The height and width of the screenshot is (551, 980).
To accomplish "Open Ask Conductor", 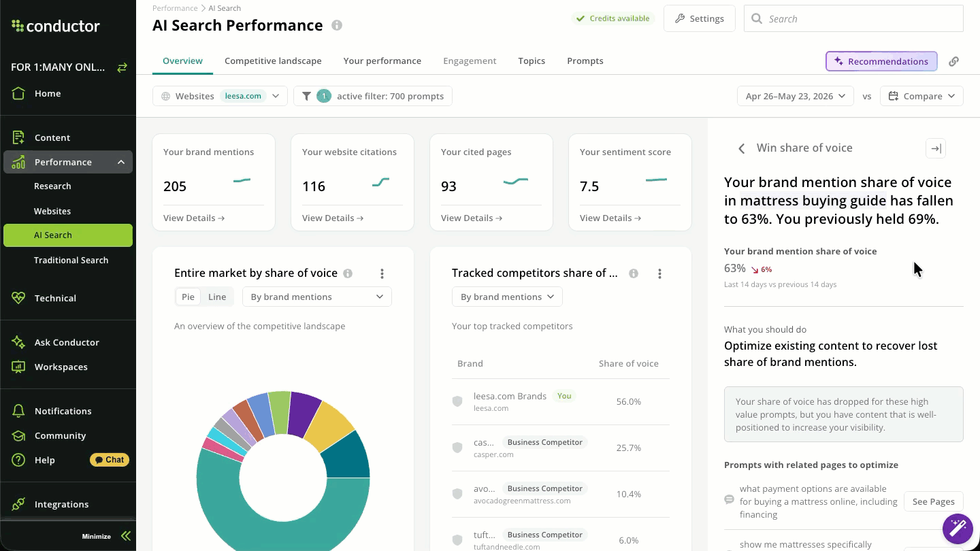I will coord(68,342).
